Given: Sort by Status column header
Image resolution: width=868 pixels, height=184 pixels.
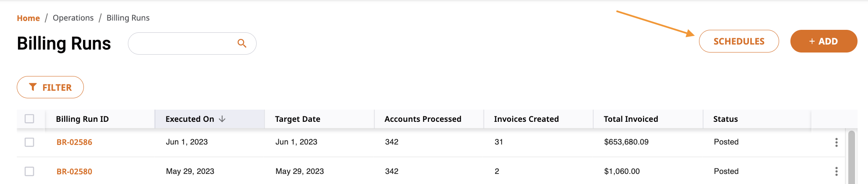Looking at the screenshot, I should (x=725, y=119).
